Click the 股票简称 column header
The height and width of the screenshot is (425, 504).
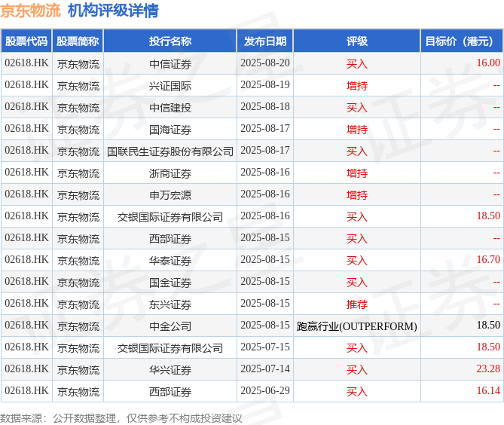[x=78, y=41]
